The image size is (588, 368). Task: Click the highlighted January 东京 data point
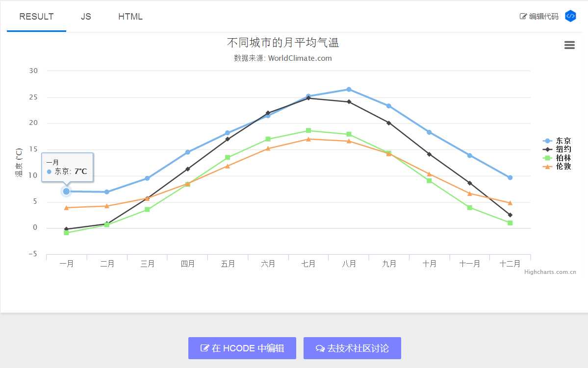coord(66,191)
